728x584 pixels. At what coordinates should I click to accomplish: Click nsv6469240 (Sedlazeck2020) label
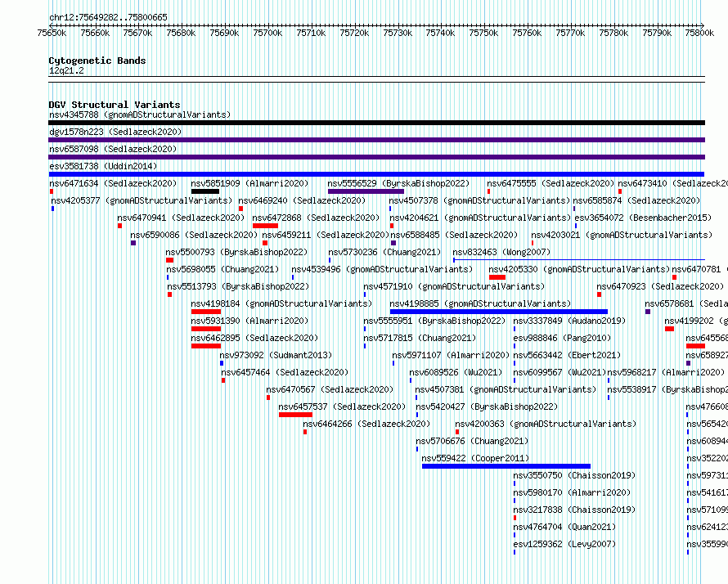point(303,200)
